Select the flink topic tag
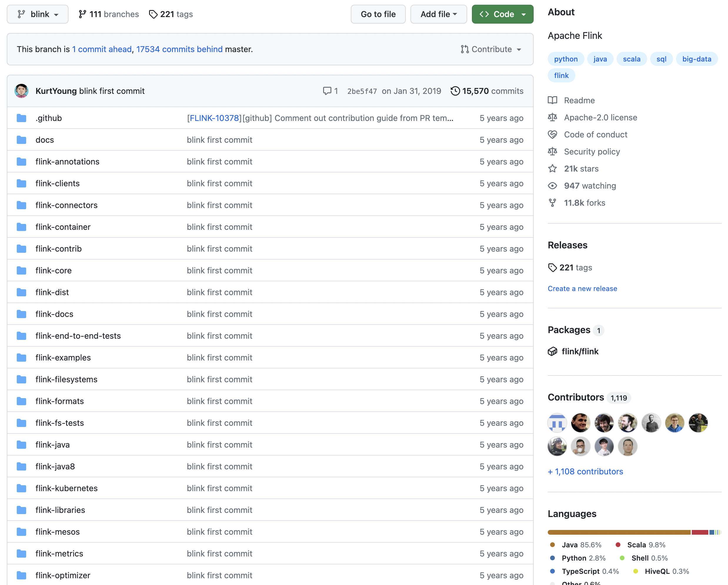This screenshot has height=585, width=728. (x=561, y=75)
